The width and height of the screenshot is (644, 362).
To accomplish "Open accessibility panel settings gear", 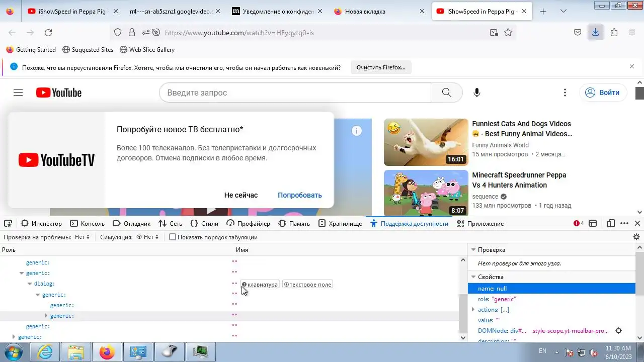I will click(636, 237).
